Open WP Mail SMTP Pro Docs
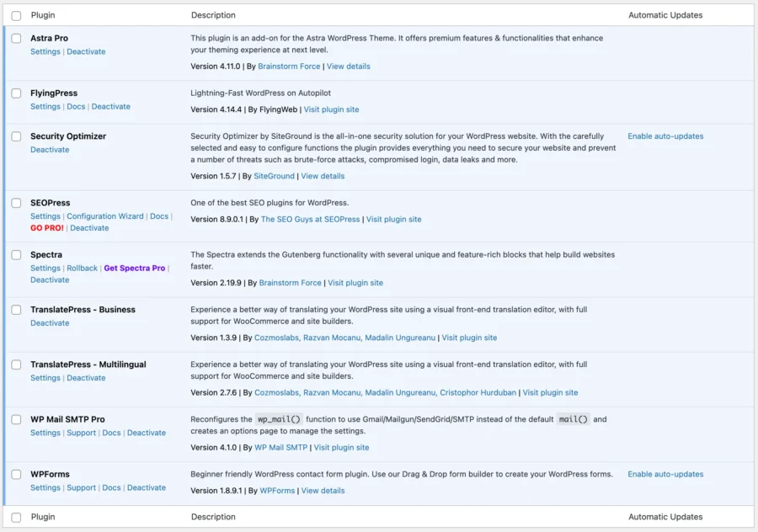Screen dimensions: 758x532 pyautogui.click(x=111, y=433)
